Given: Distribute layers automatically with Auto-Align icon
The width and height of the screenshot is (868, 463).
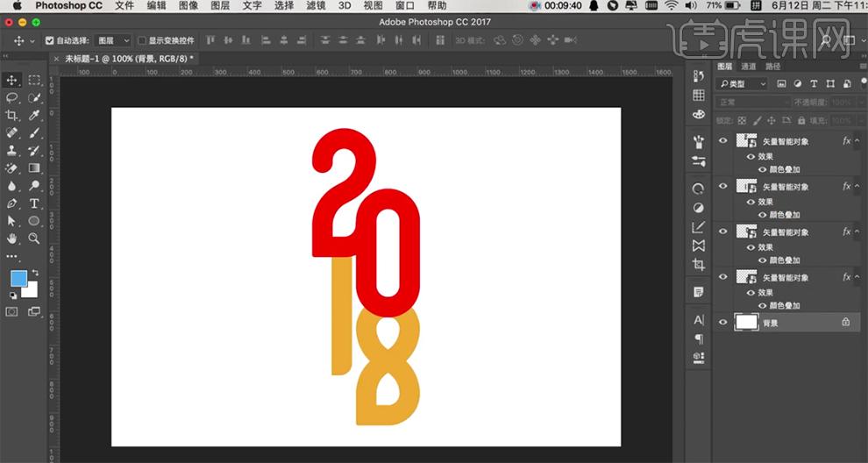Looking at the screenshot, I should (x=440, y=40).
